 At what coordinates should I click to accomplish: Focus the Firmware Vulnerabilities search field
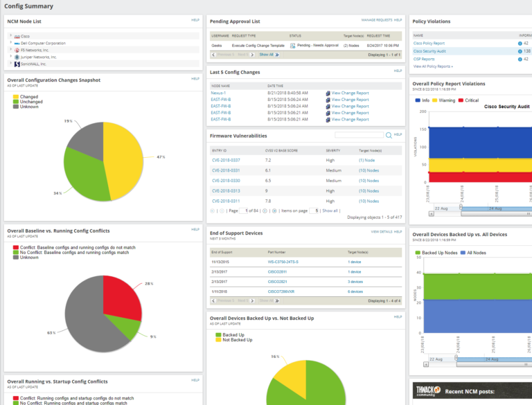[x=359, y=135]
